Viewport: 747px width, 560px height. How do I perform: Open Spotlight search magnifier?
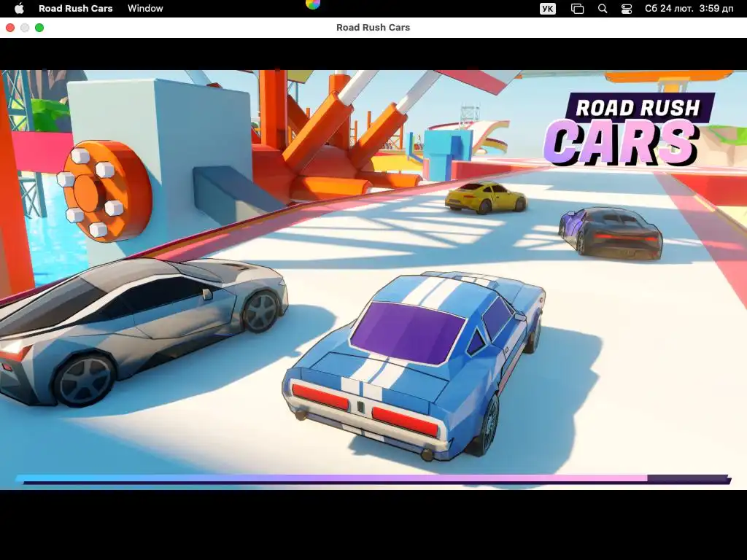coord(603,9)
